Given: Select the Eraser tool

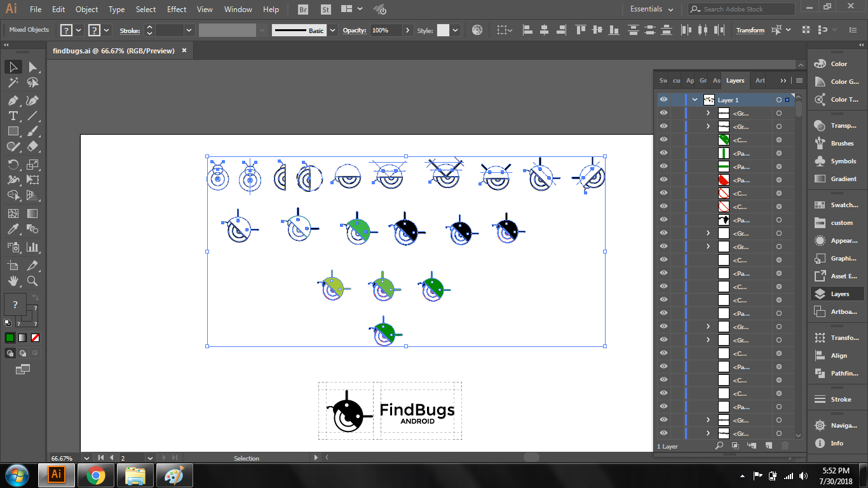Looking at the screenshot, I should [32, 146].
